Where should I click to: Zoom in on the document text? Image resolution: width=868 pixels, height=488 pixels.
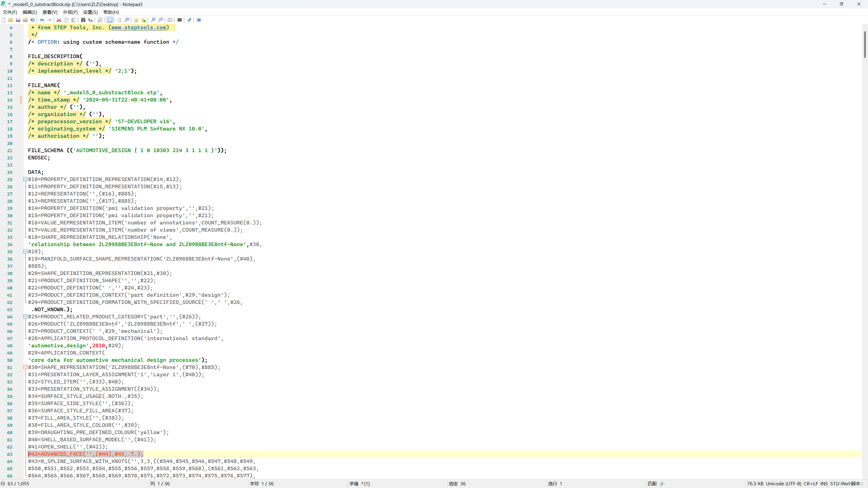153,20
